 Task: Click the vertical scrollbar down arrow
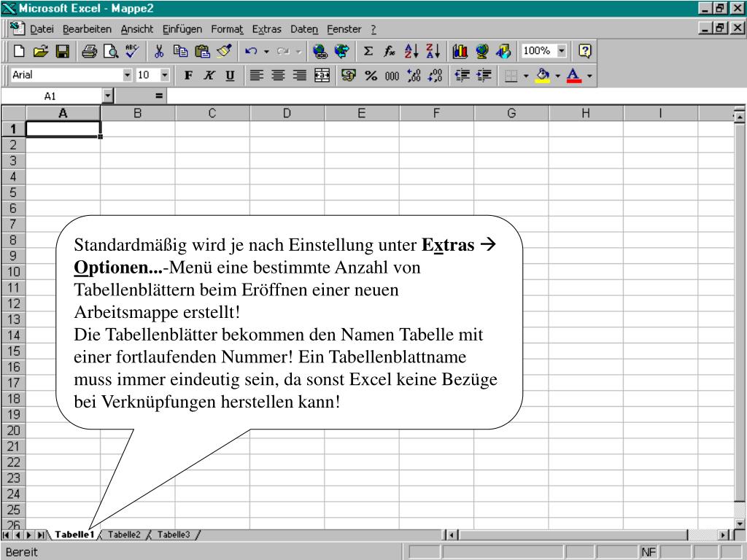(x=740, y=524)
